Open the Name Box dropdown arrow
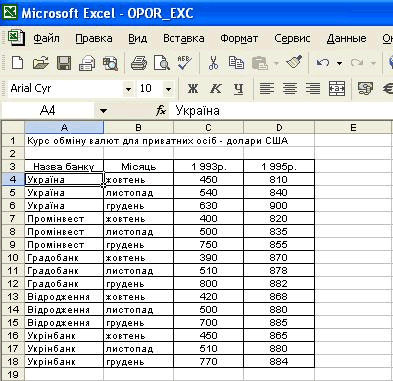This screenshot has width=393, height=381. (103, 111)
